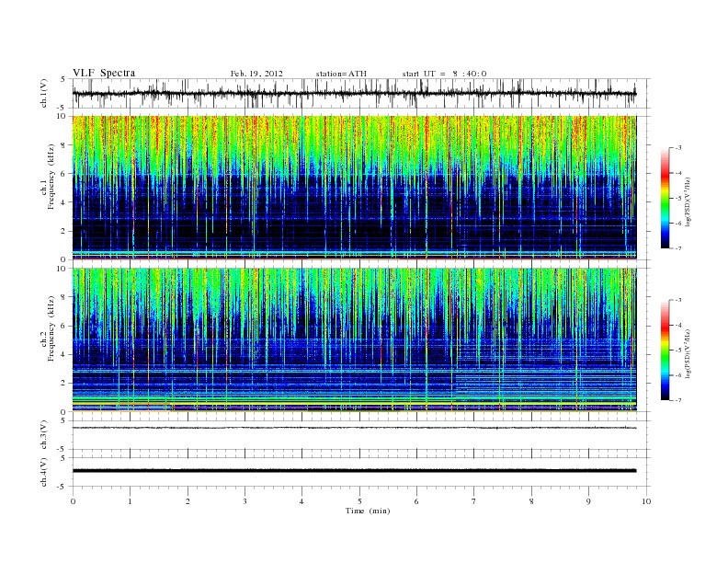Screen dimensions: 728x563
Task: Select the "start UT = 8:40:0" header text
Action: tap(444, 74)
